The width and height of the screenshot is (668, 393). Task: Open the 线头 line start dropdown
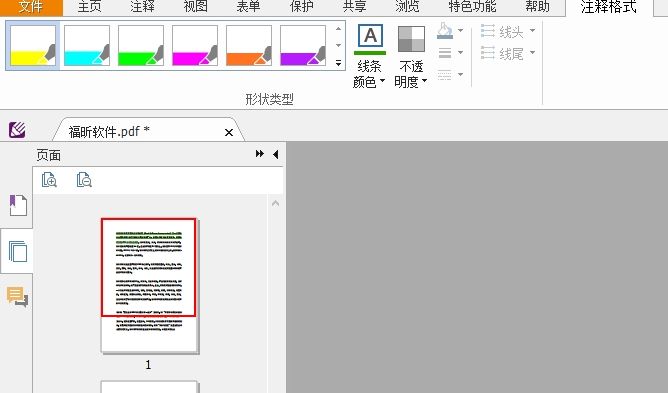click(x=508, y=31)
